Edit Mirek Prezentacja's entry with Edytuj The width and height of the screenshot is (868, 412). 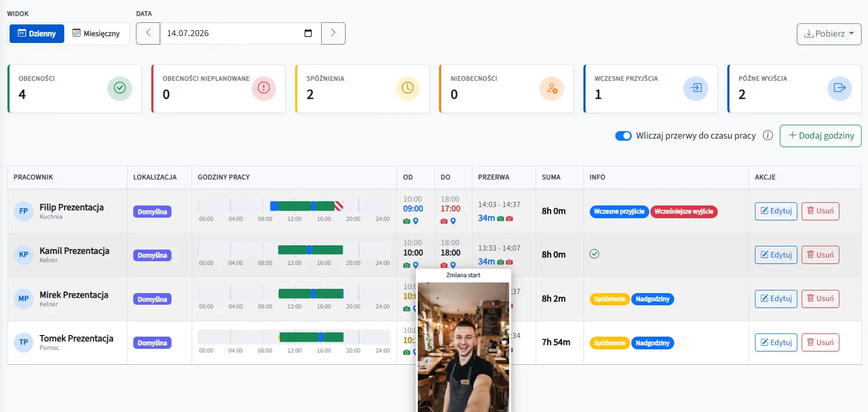pyautogui.click(x=776, y=298)
